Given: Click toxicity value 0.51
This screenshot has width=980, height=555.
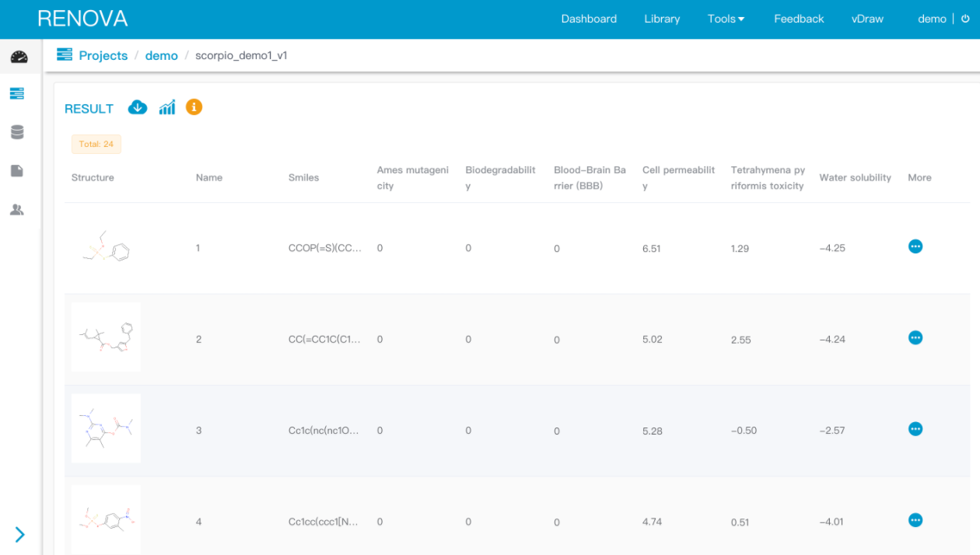Looking at the screenshot, I should click(740, 522).
